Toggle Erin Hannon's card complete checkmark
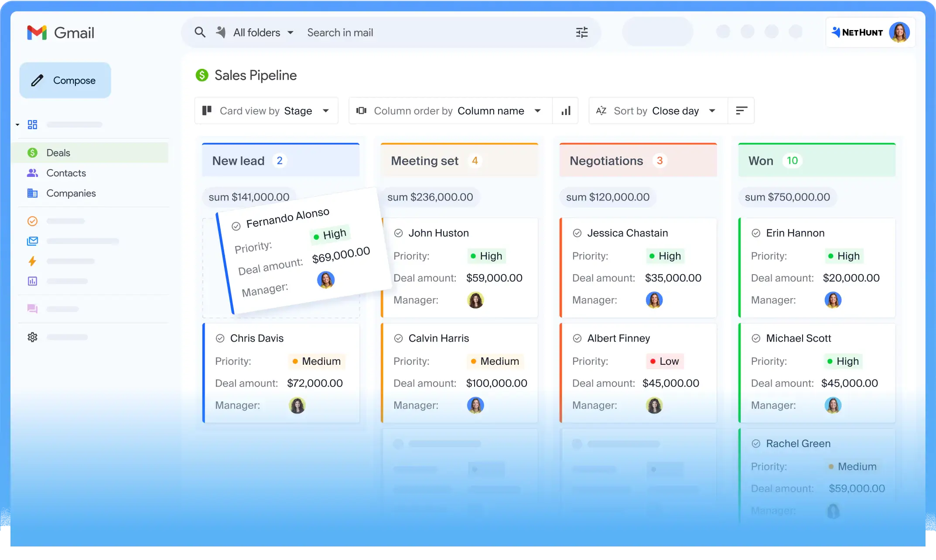 [755, 233]
